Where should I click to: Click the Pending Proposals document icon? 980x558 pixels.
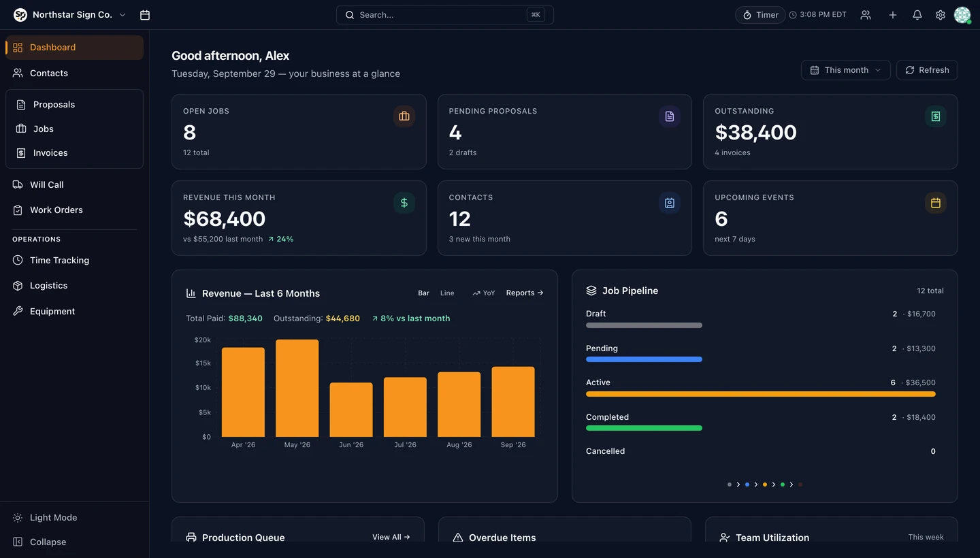point(670,116)
